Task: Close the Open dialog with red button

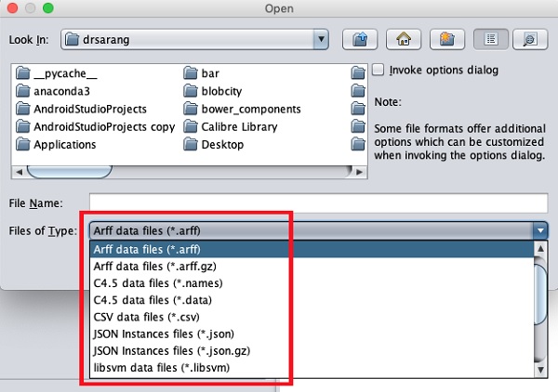Action: click(12, 7)
